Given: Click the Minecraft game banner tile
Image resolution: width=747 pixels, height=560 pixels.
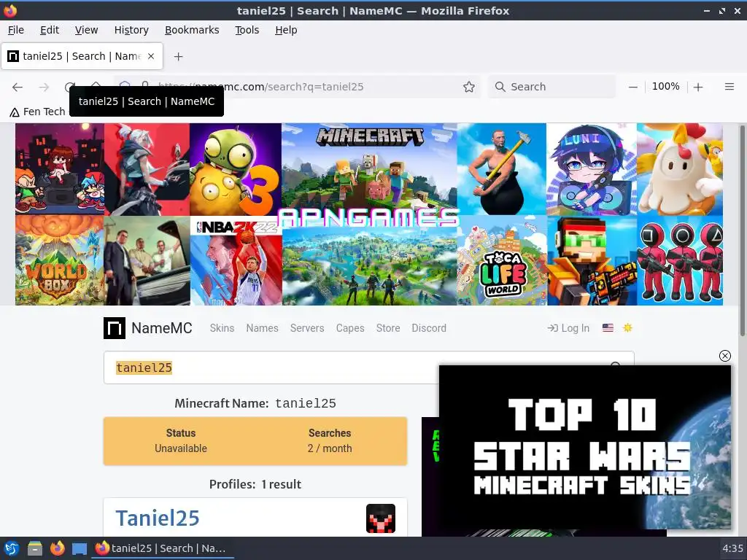Looking at the screenshot, I should coord(369,168).
